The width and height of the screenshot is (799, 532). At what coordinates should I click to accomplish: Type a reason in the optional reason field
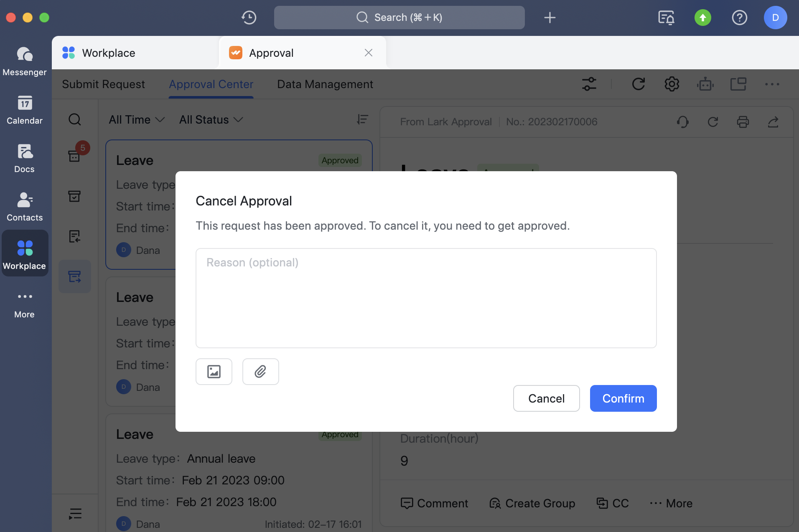pyautogui.click(x=425, y=298)
